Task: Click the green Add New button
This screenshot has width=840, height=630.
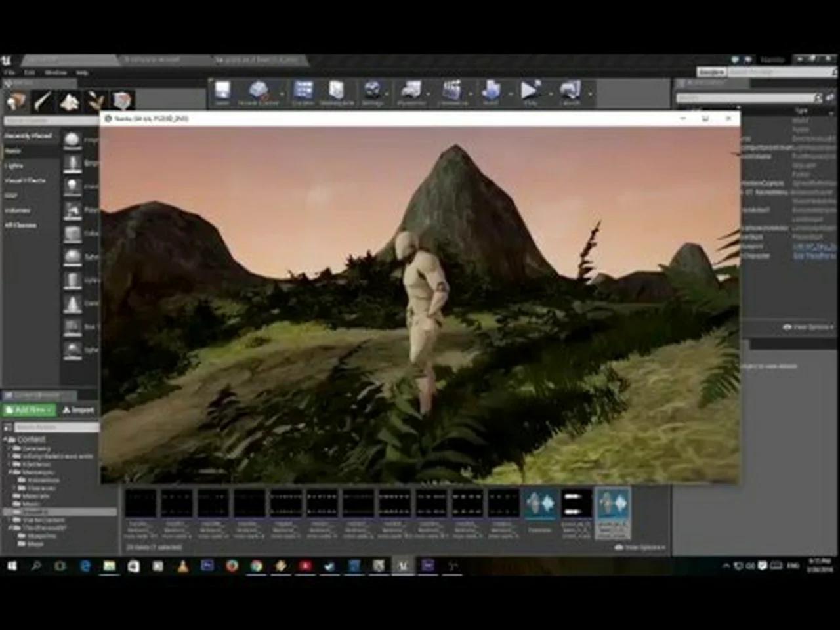Action: 30,409
